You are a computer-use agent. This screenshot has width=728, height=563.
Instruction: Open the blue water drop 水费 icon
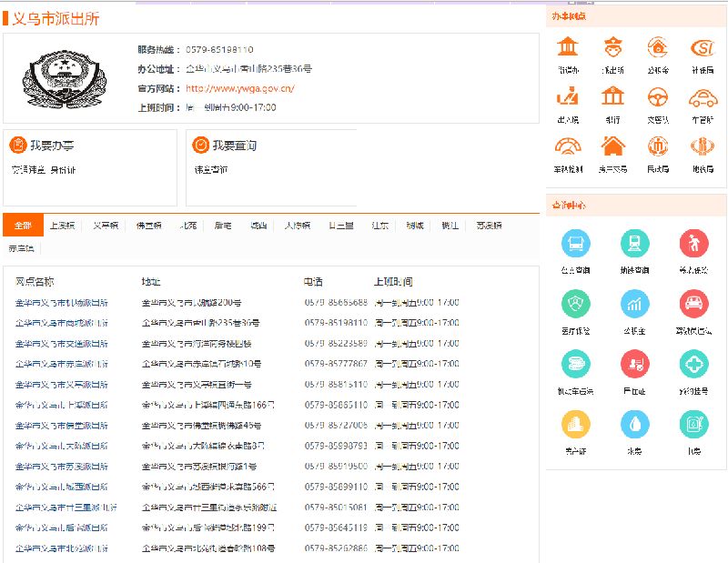(x=635, y=425)
